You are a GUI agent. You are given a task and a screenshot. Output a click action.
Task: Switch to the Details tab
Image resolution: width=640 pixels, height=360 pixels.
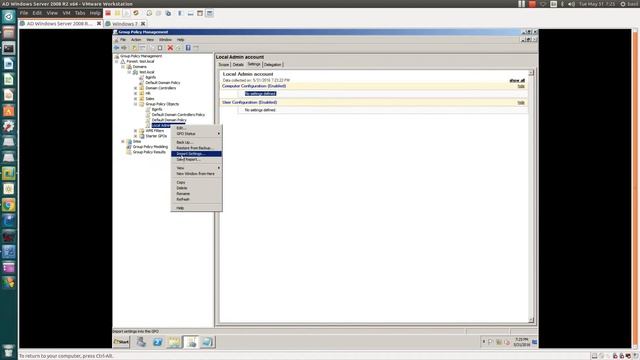238,64
